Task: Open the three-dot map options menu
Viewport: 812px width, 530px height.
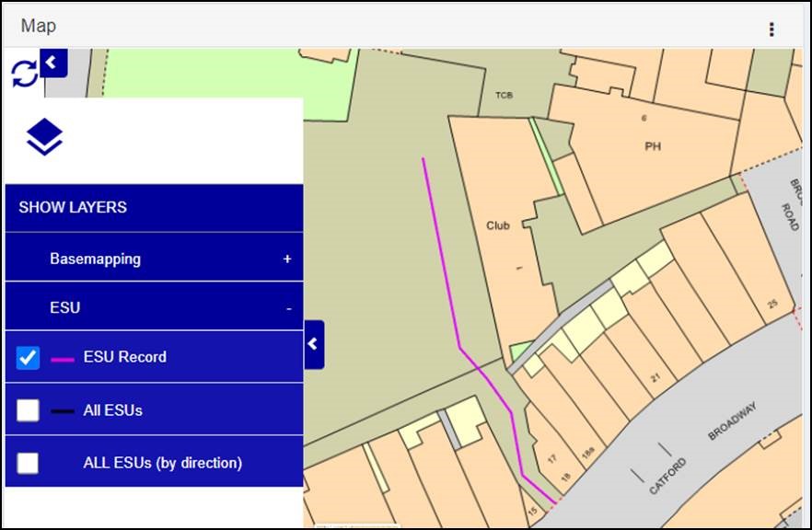Action: (771, 29)
